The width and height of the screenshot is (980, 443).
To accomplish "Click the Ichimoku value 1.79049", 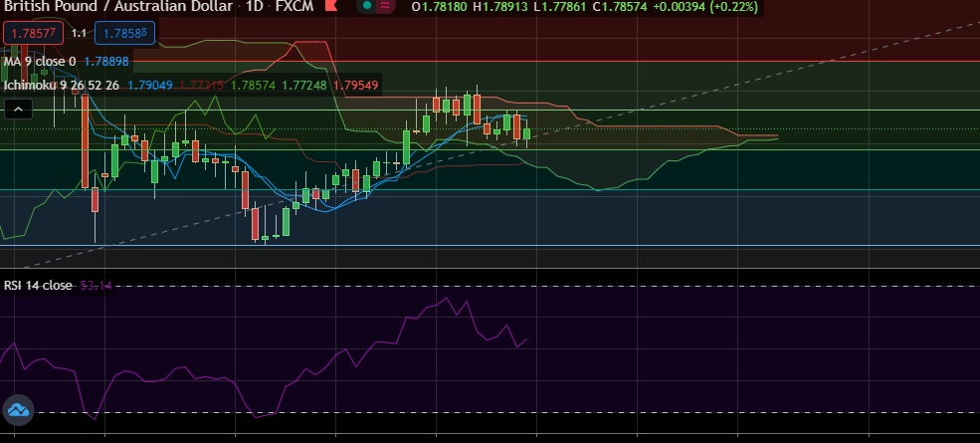I will (x=150, y=85).
